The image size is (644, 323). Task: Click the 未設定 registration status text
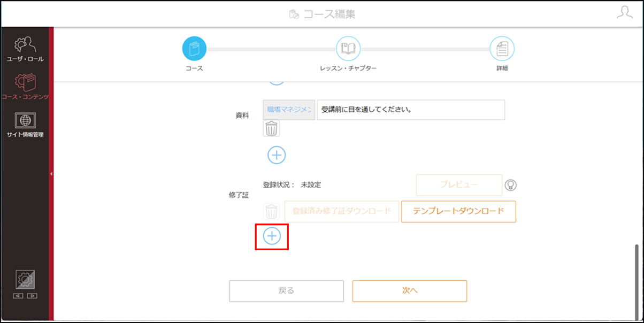[311, 185]
